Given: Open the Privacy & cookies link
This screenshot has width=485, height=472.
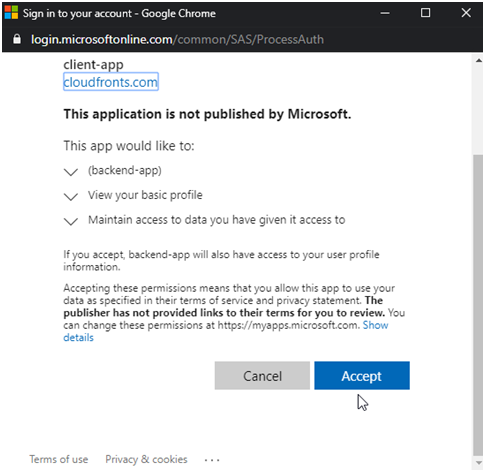Looking at the screenshot, I should click(146, 459).
